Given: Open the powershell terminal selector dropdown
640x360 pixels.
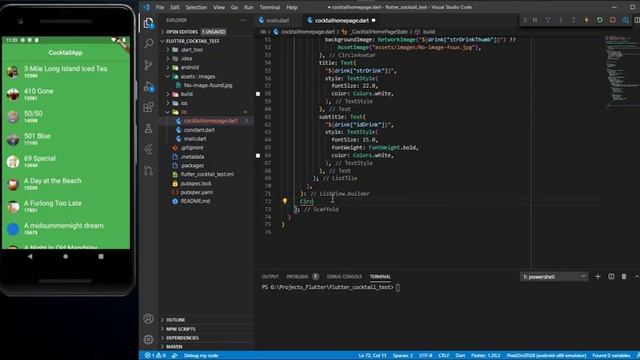Looking at the screenshot, I should (553, 277).
